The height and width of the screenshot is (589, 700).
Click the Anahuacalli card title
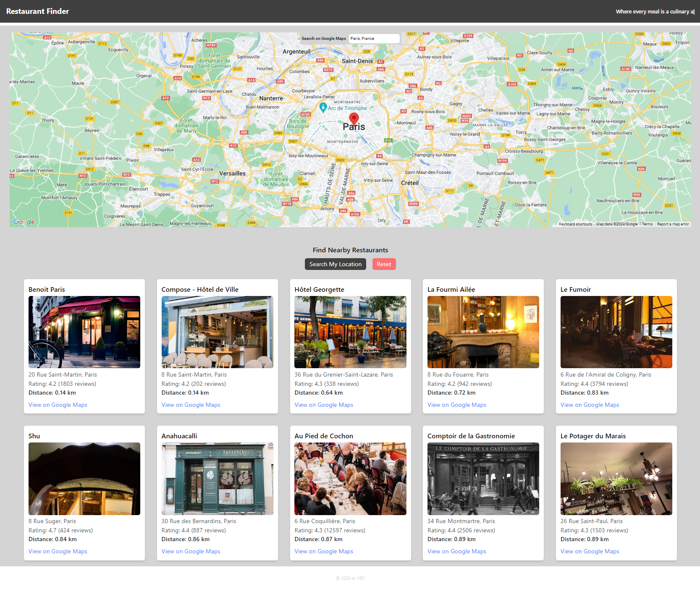tap(179, 436)
